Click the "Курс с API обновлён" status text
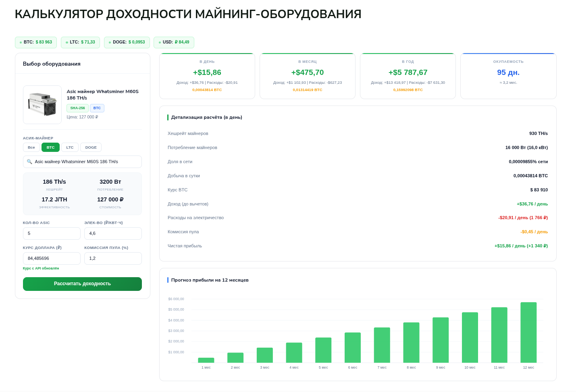This screenshot has width=576, height=392. click(41, 268)
